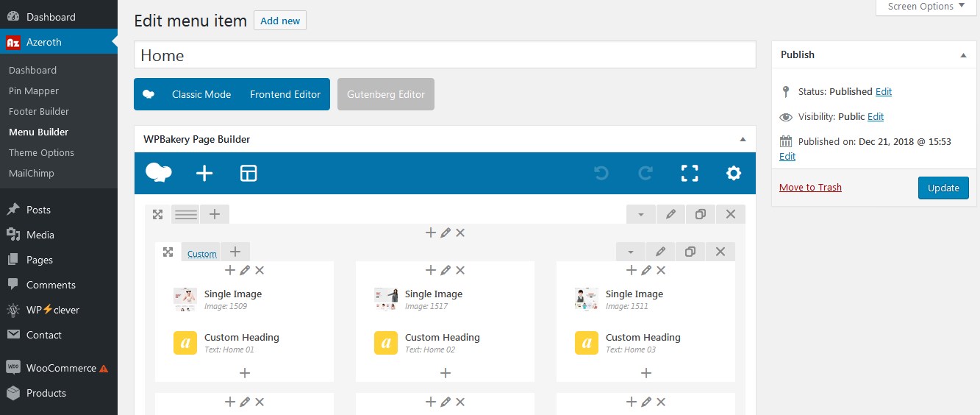
Task: Clone the Custom inner row
Action: pos(690,252)
